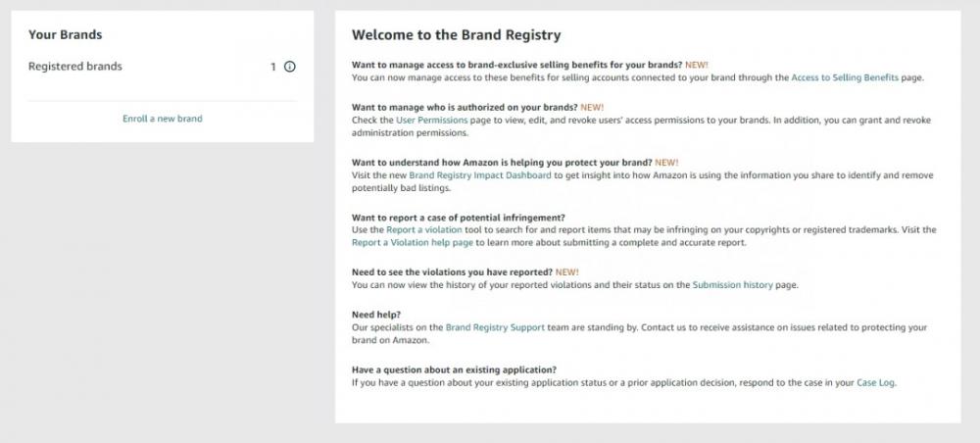
Task: Open the Access to Selling Benefits page link
Action: click(845, 77)
